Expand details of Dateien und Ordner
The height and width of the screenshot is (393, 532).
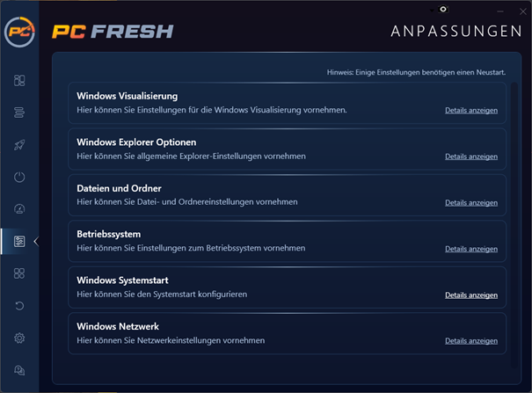(471, 202)
